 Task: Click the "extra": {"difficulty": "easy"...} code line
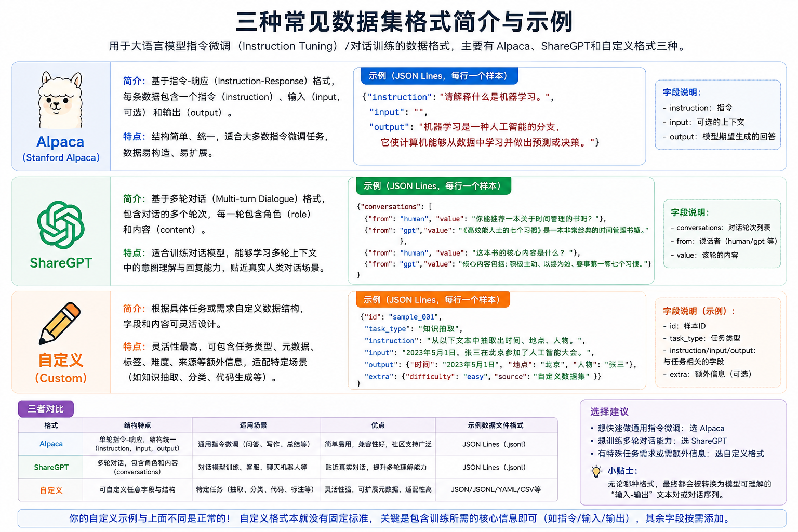[x=483, y=377]
